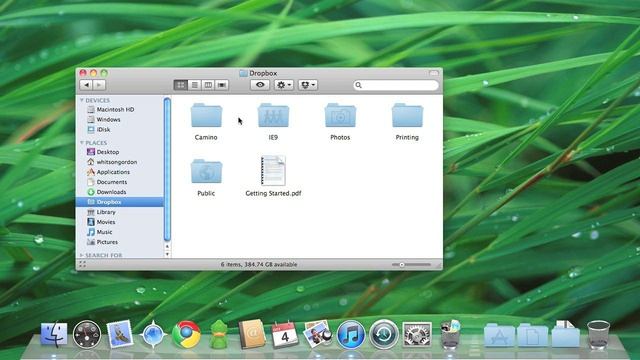Go back with the left arrow button

86,85
